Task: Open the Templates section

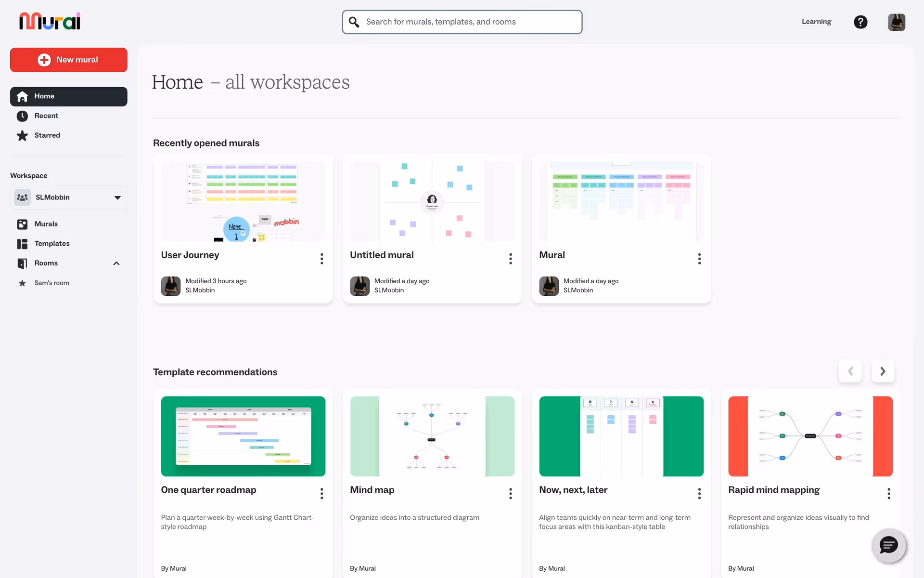Action: coord(52,244)
